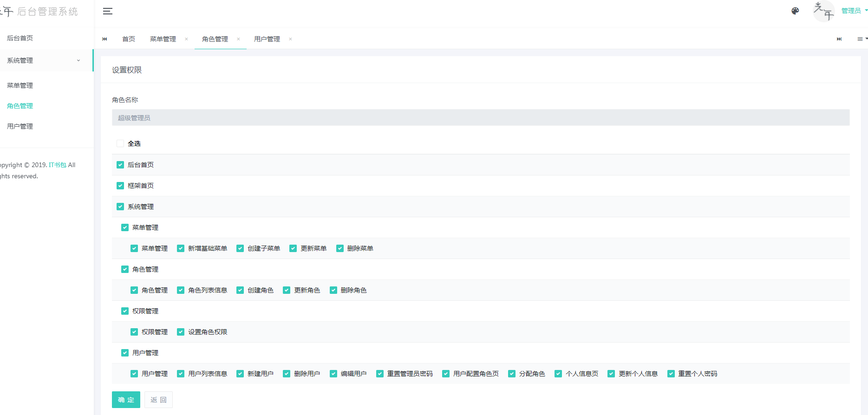Open 用户管理 in the sidebar menu

20,126
